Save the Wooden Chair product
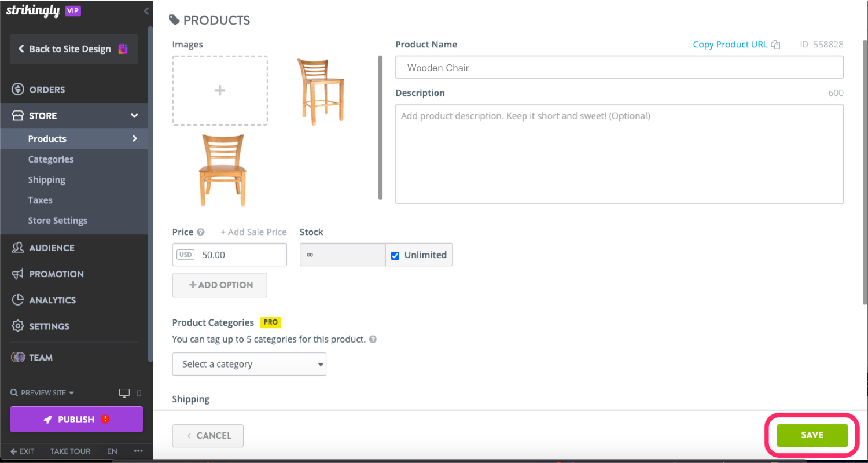868x463 pixels. pos(811,435)
